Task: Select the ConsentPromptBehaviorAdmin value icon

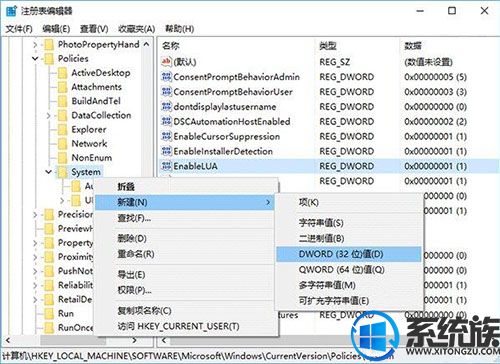Action: coord(166,77)
